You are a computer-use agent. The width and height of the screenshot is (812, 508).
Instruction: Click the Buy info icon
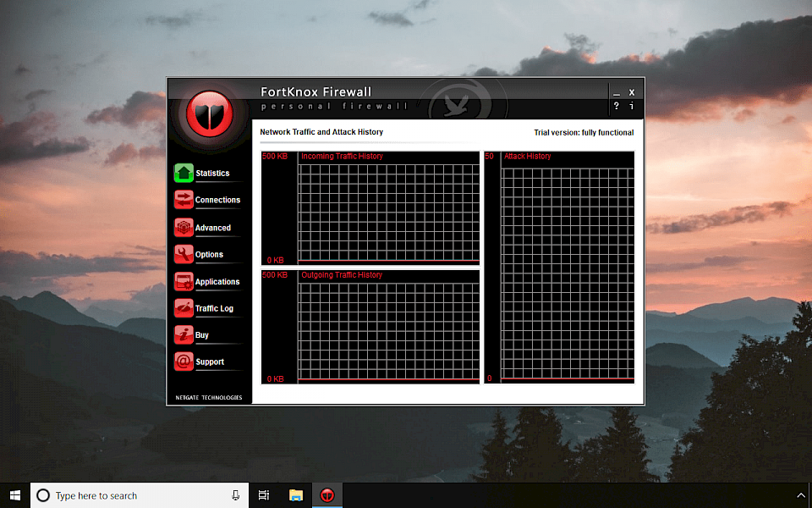[184, 335]
